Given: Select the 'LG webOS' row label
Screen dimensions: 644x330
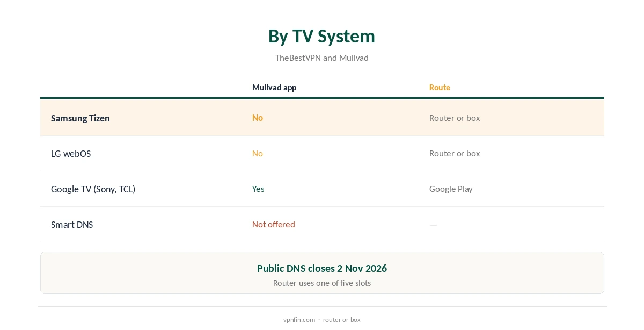Looking at the screenshot, I should click(x=71, y=154).
